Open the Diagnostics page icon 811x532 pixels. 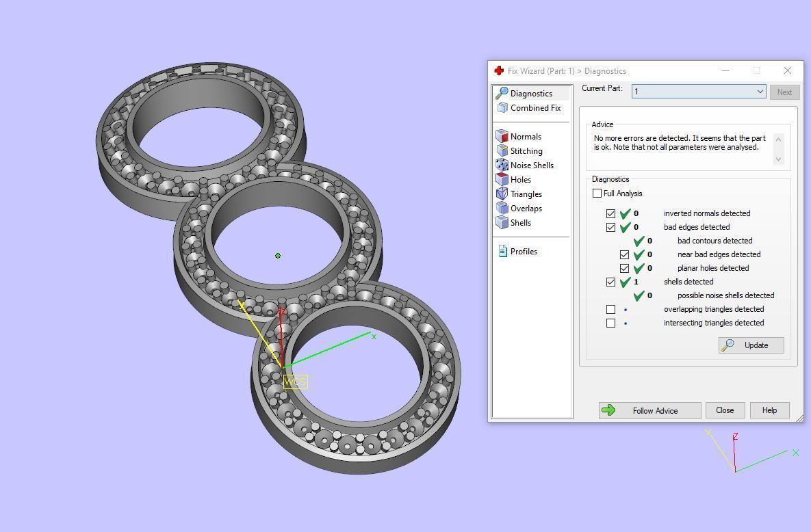(502, 93)
